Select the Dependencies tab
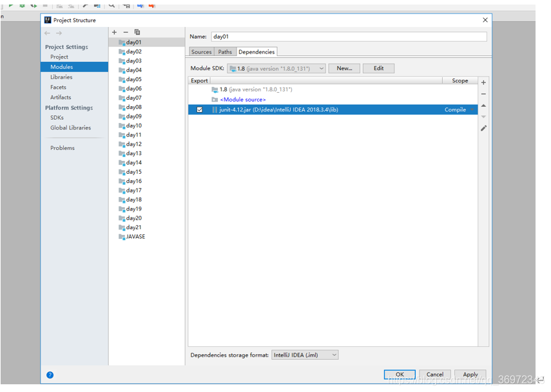 [256, 52]
